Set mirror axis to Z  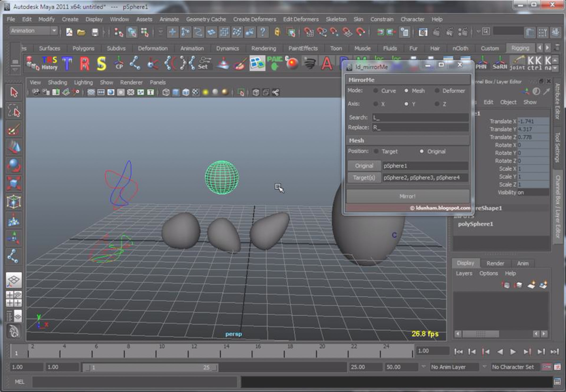point(437,104)
